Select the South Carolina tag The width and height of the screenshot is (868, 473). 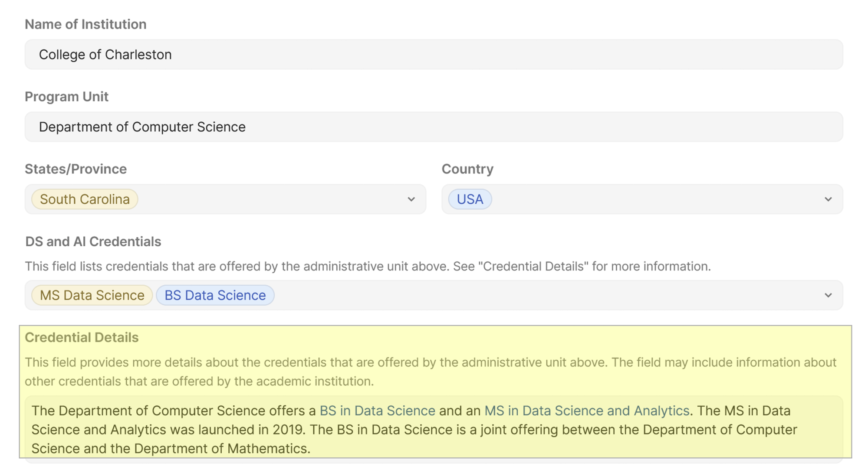85,199
